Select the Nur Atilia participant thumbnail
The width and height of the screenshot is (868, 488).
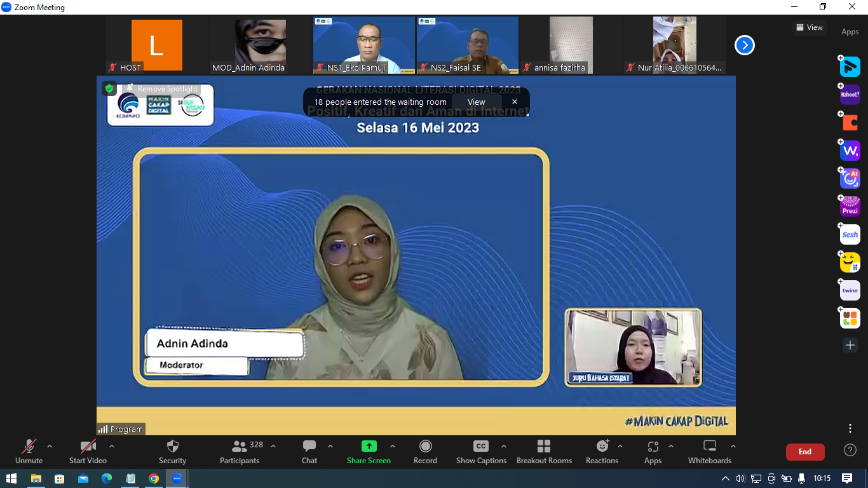(x=675, y=45)
